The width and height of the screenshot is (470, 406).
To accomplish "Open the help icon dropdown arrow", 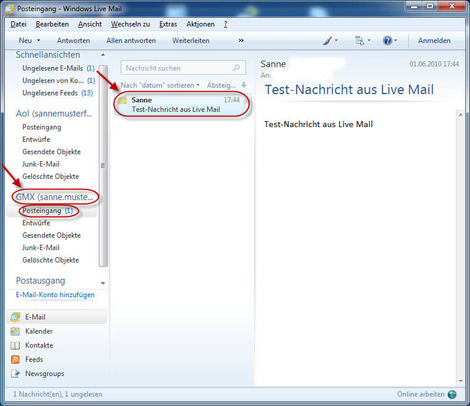I will click(x=395, y=41).
